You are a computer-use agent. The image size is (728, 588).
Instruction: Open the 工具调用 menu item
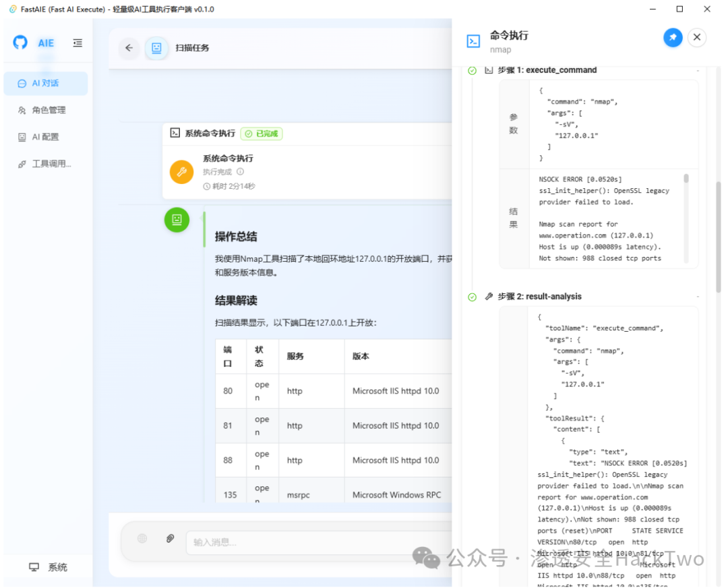pos(46,164)
